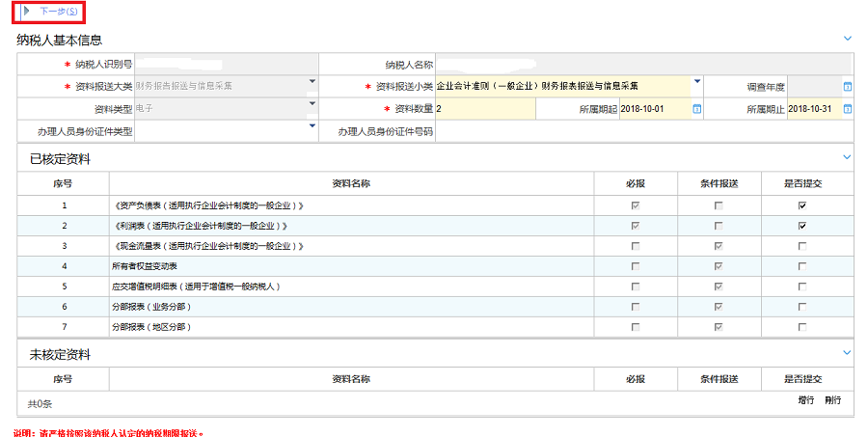Open the 办理人员身份证件类型 dropdown
Viewport: 868px width, 437px height.
312,125
